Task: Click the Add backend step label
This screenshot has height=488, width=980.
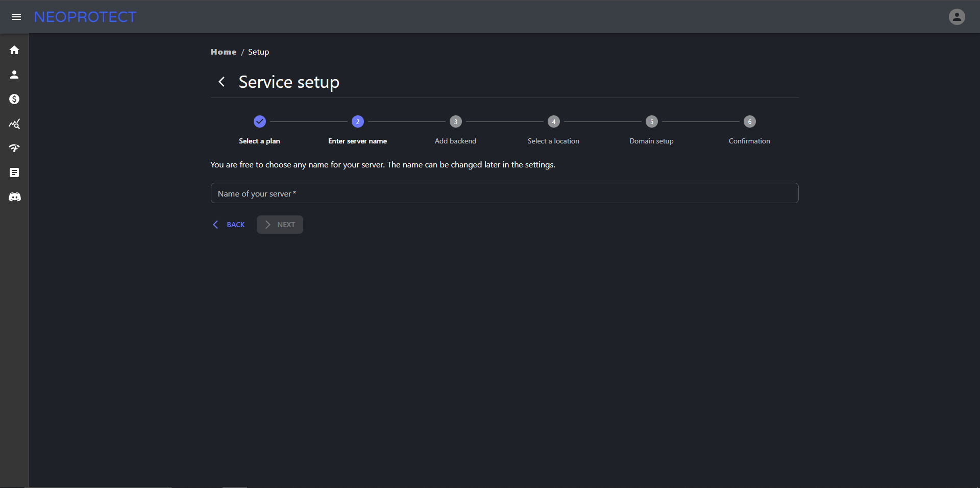Action: click(455, 141)
